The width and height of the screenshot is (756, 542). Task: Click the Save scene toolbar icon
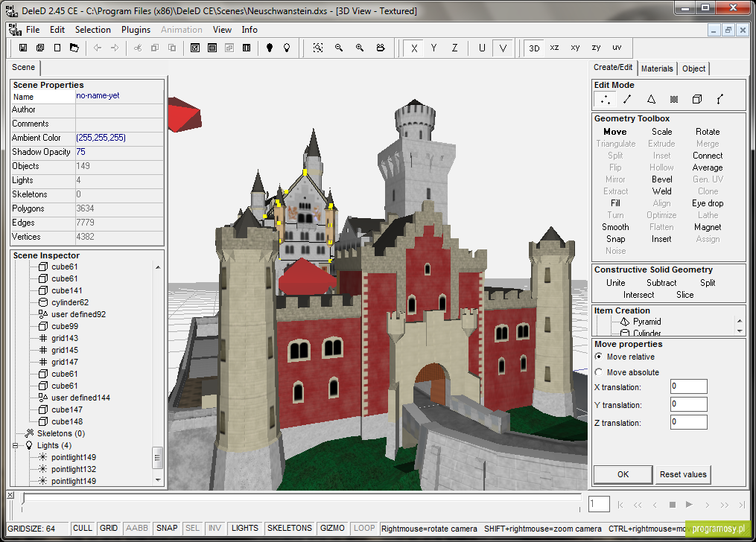pos(22,48)
